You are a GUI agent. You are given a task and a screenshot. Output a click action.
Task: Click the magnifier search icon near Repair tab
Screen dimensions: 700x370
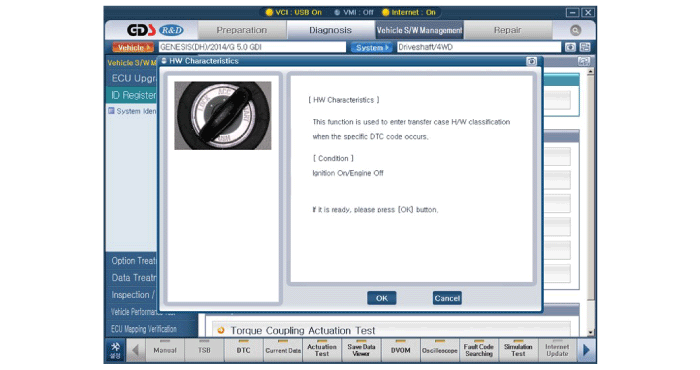(x=575, y=30)
